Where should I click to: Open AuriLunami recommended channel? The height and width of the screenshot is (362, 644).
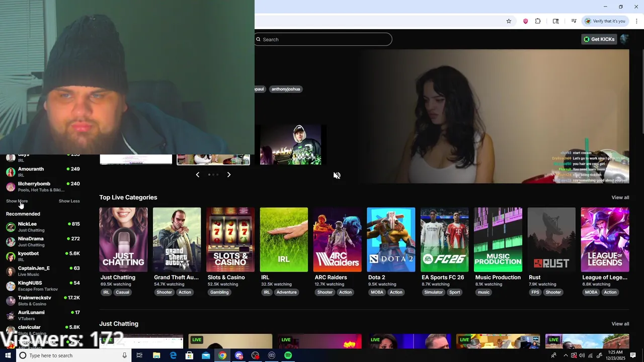click(x=43, y=315)
